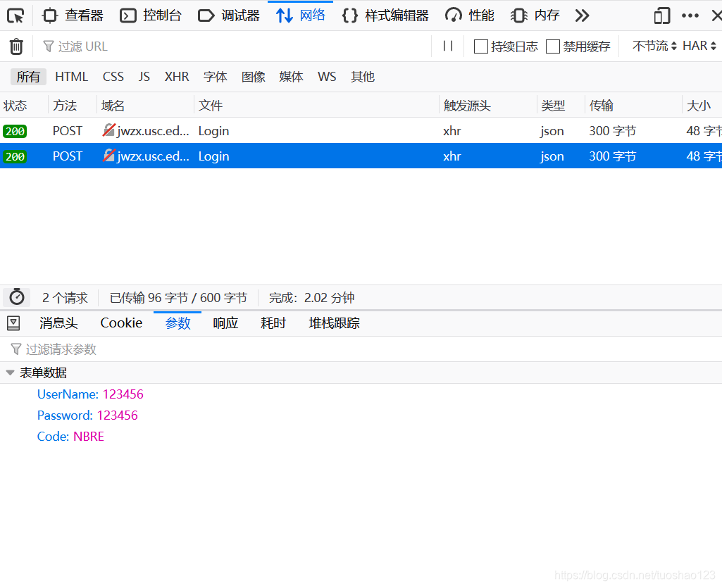Sort by the 文件 column header
722x588 pixels.
[x=317, y=106]
